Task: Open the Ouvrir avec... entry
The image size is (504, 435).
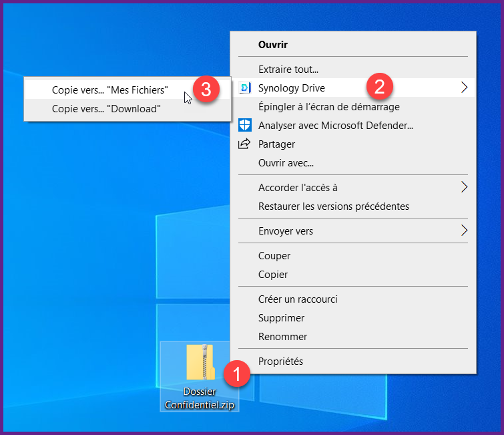Action: (286, 162)
